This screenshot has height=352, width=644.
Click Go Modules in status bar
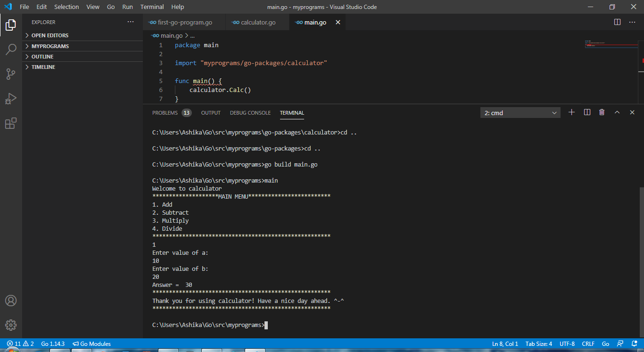91,344
